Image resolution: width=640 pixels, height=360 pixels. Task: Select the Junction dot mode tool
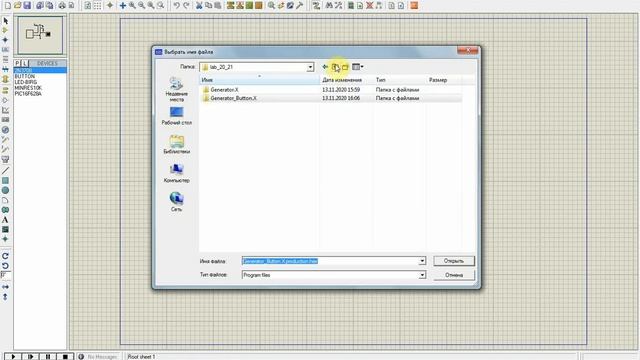(x=5, y=40)
